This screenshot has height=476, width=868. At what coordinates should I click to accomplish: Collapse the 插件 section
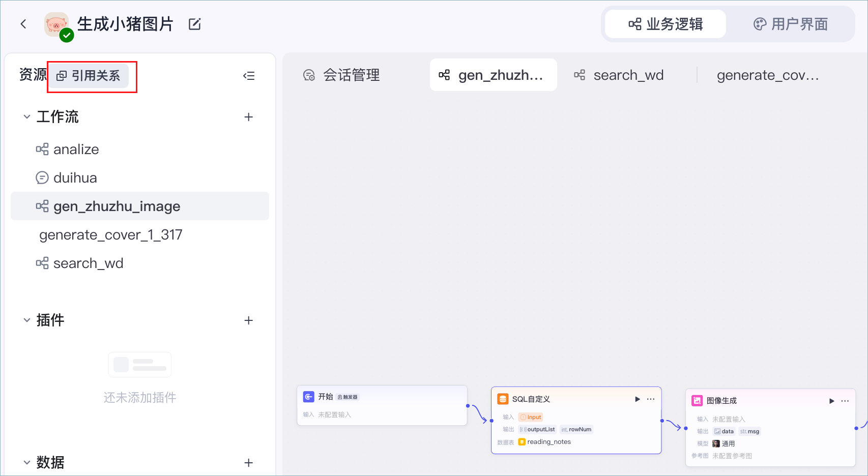pos(27,320)
